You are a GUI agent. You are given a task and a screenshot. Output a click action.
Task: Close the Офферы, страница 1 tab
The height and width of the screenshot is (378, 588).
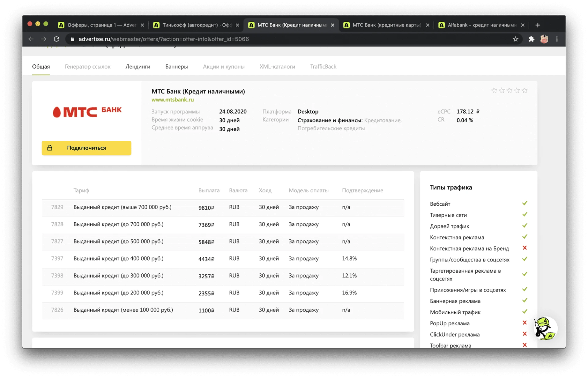click(142, 25)
